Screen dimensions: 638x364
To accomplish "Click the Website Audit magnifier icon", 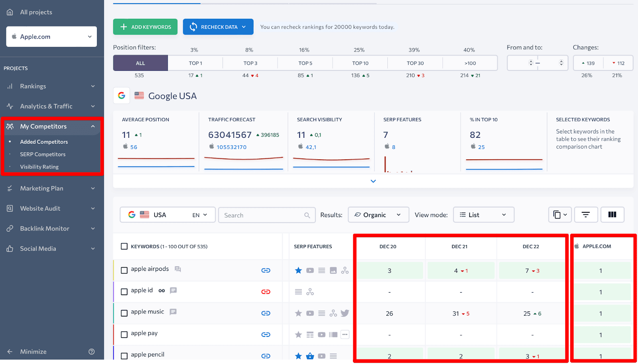I will tap(10, 208).
